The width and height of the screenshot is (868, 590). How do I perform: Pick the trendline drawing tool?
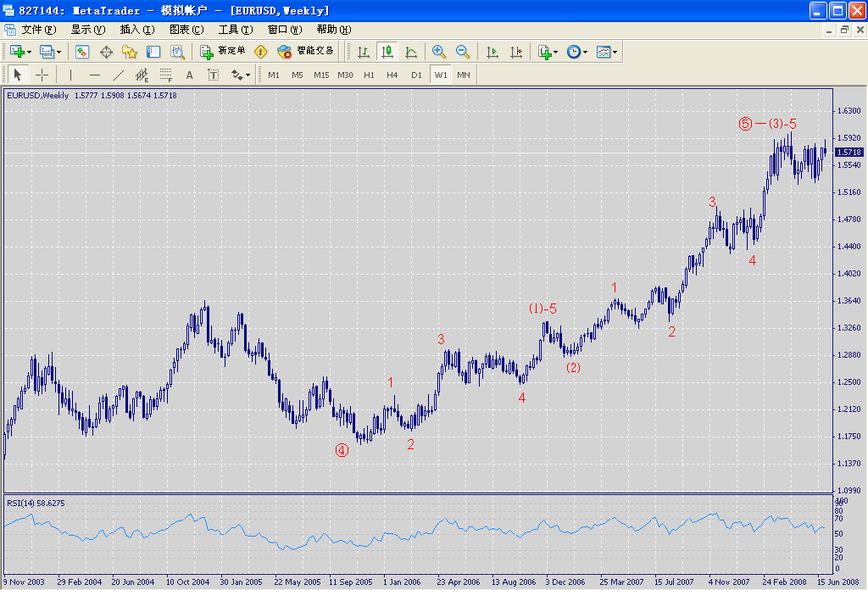pyautogui.click(x=119, y=75)
